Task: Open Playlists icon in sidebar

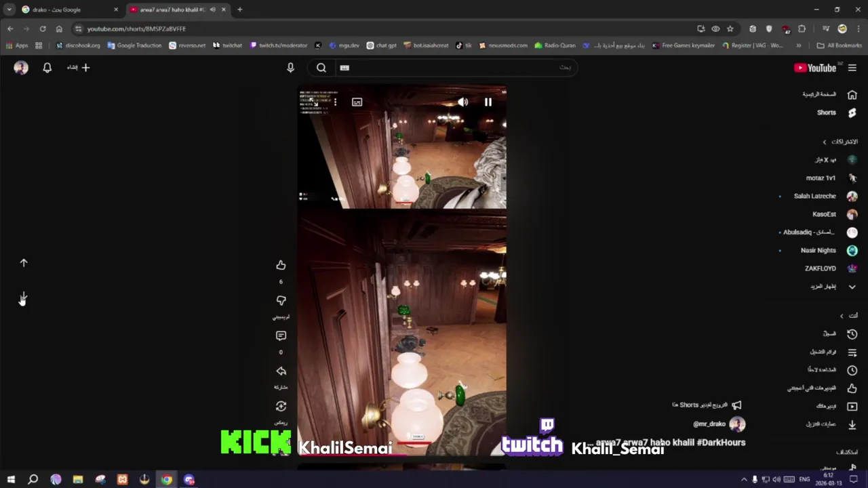Action: point(852,352)
